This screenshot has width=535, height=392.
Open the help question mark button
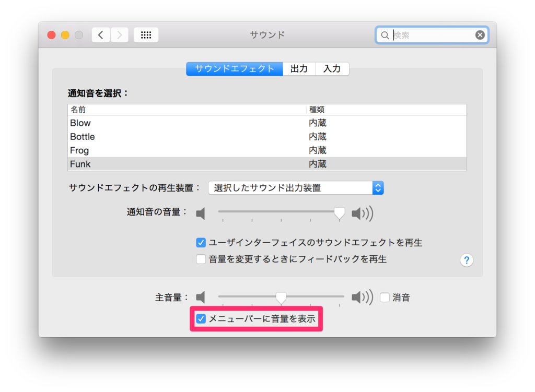(467, 260)
